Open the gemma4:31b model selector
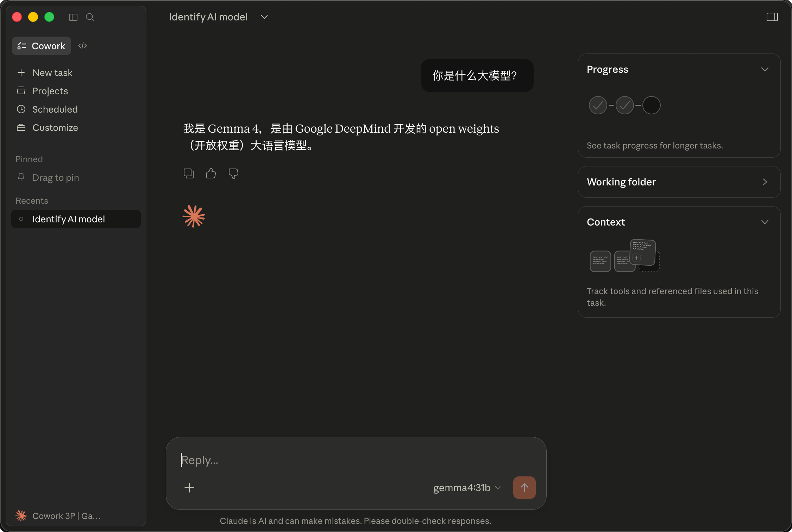 coord(467,488)
